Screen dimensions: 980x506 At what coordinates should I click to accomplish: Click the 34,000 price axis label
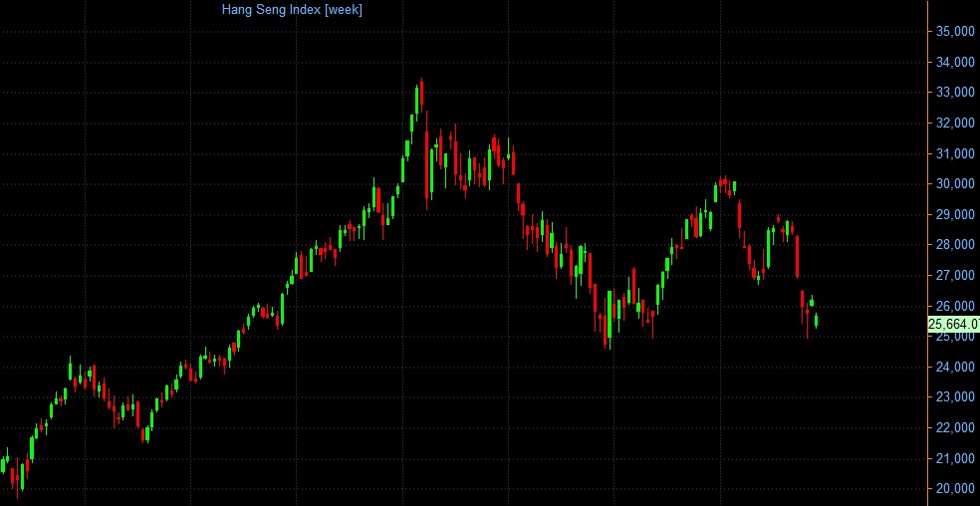pyautogui.click(x=955, y=62)
